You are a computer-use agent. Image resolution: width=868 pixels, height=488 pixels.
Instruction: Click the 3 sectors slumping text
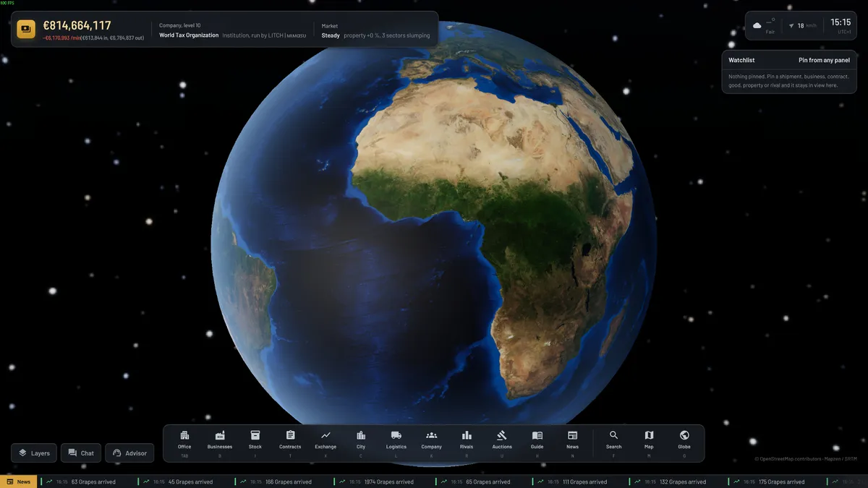pos(407,35)
